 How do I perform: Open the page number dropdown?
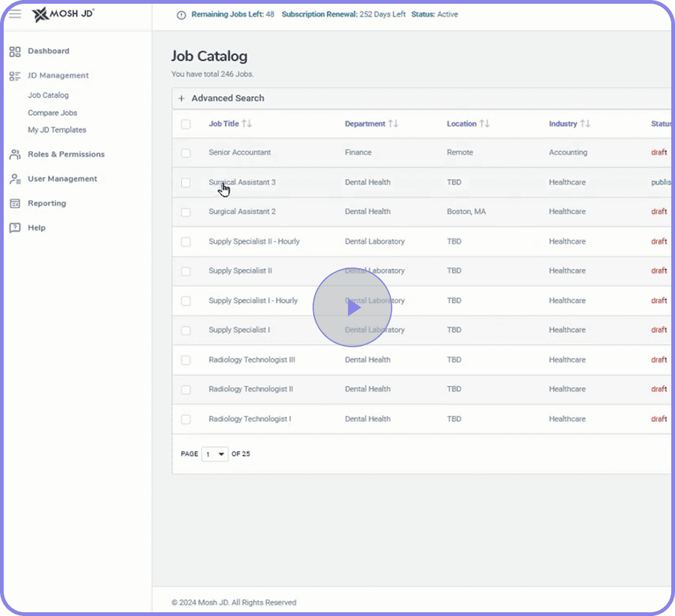tap(215, 454)
